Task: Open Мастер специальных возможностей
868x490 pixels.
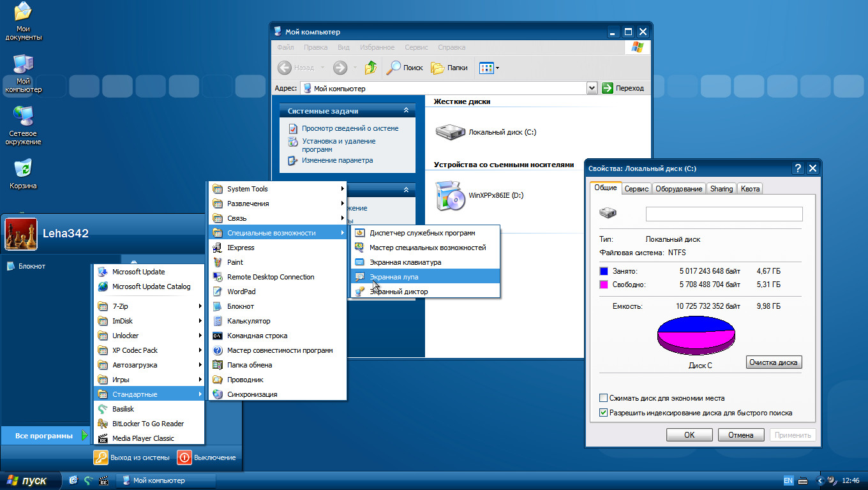Action: (x=426, y=248)
